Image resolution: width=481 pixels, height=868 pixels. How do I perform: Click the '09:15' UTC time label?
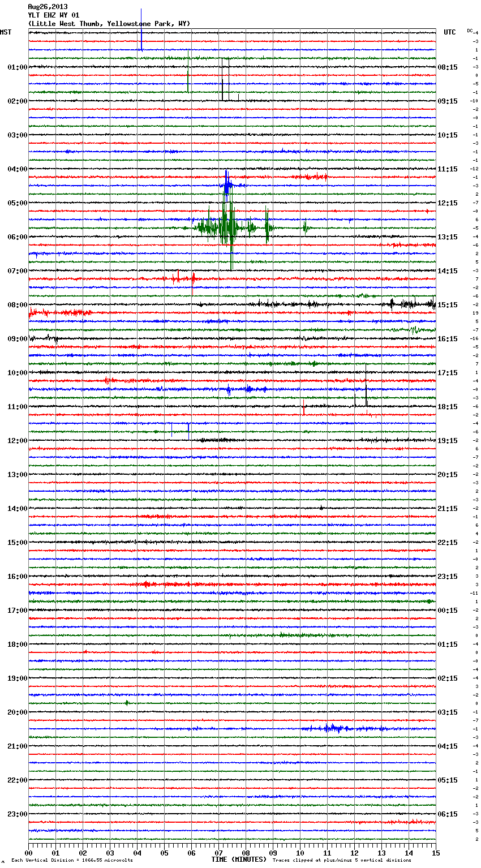[448, 101]
